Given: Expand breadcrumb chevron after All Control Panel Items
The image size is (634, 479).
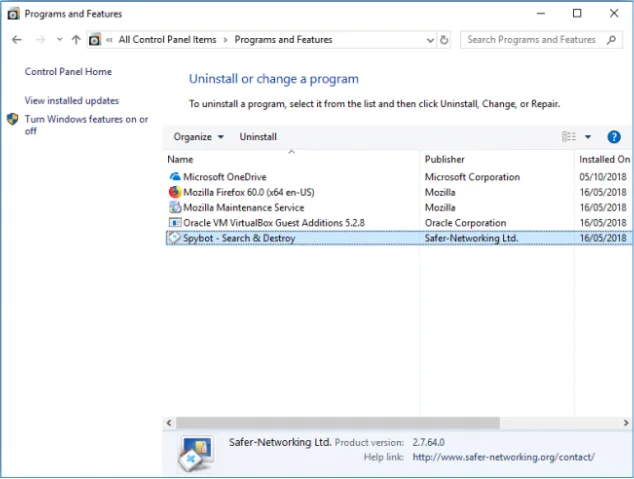Looking at the screenshot, I should 225,40.
